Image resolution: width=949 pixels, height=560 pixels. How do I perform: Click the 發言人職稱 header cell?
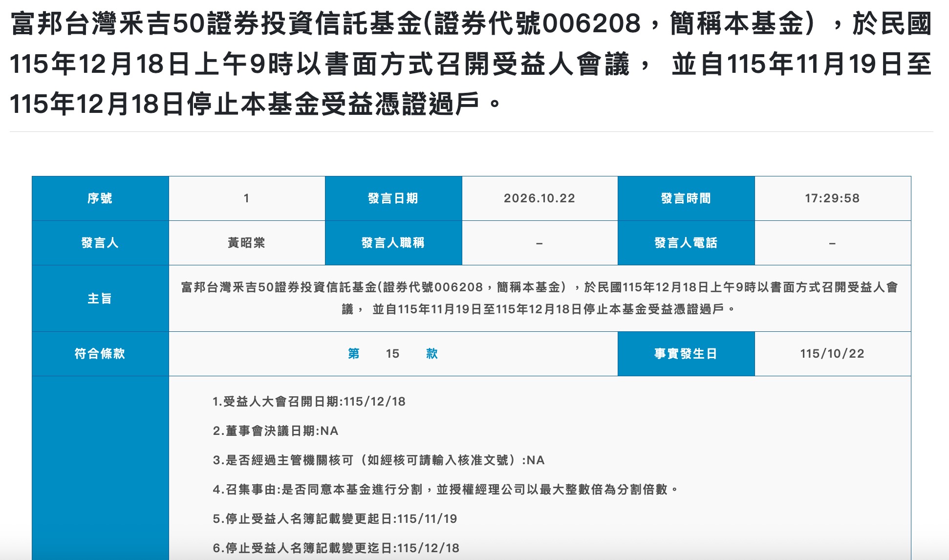tap(393, 243)
